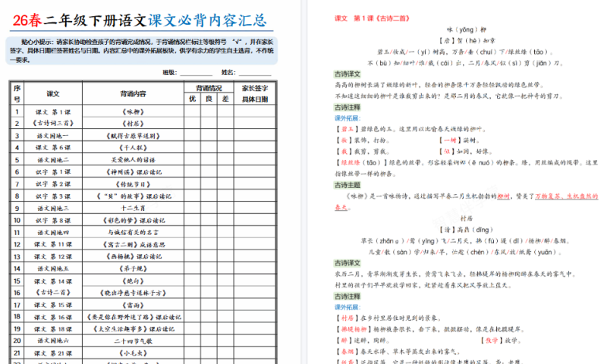The image size is (607, 364).
Task: Click red heading 课文 第1课《古诗二首》
Action: [x=372, y=18]
